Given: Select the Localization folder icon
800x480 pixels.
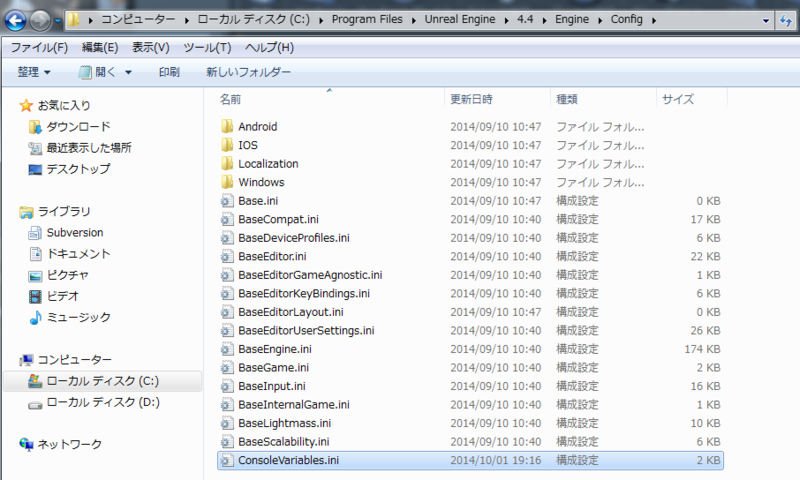Looking at the screenshot, I should pyautogui.click(x=227, y=164).
